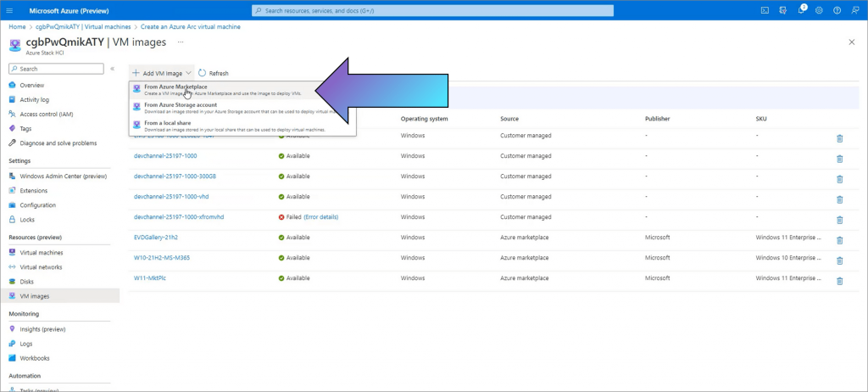Focus the sidebar Search field

tap(56, 69)
